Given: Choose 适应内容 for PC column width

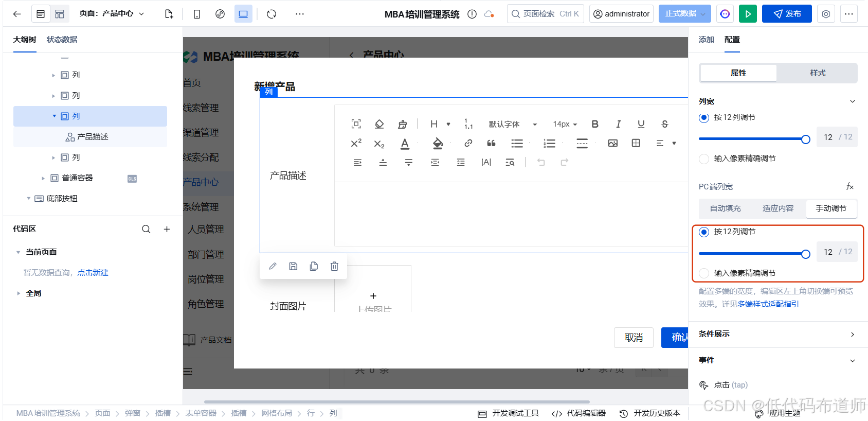Looking at the screenshot, I should pyautogui.click(x=778, y=208).
